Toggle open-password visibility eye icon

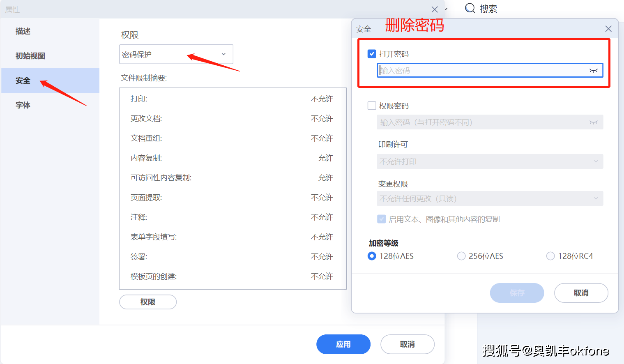point(594,71)
